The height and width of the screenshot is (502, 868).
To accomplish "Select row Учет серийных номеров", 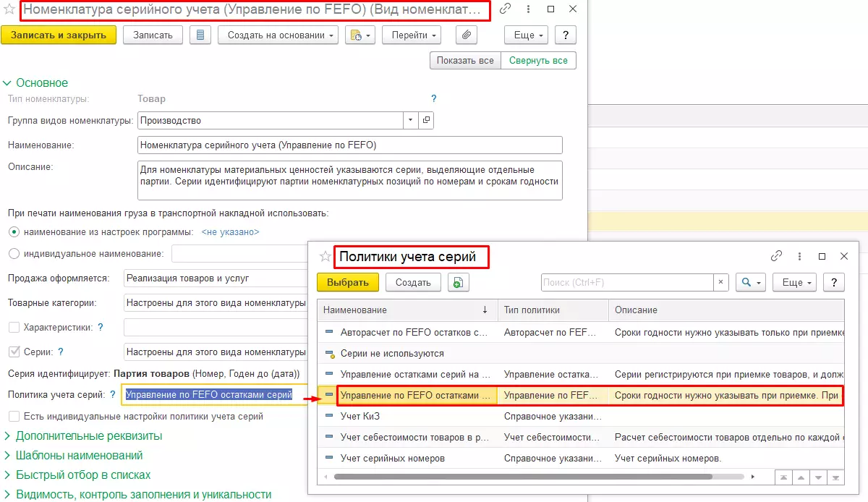I will coord(581,459).
